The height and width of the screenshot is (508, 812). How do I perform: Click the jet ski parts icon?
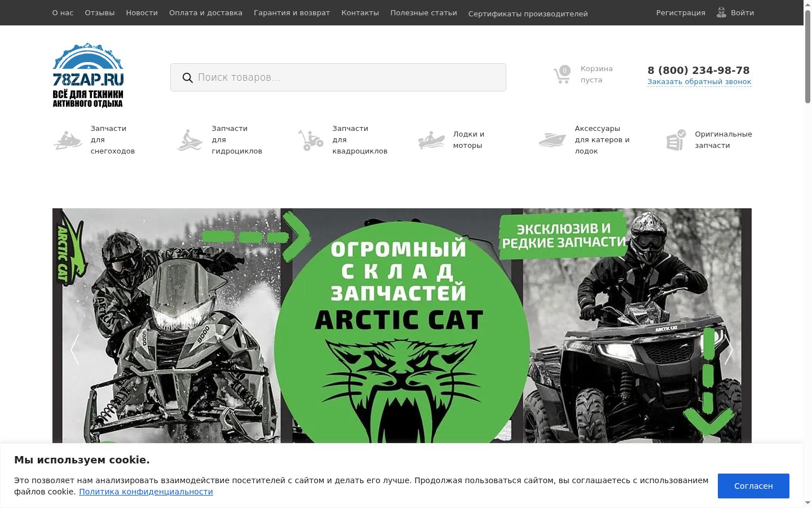(x=189, y=140)
